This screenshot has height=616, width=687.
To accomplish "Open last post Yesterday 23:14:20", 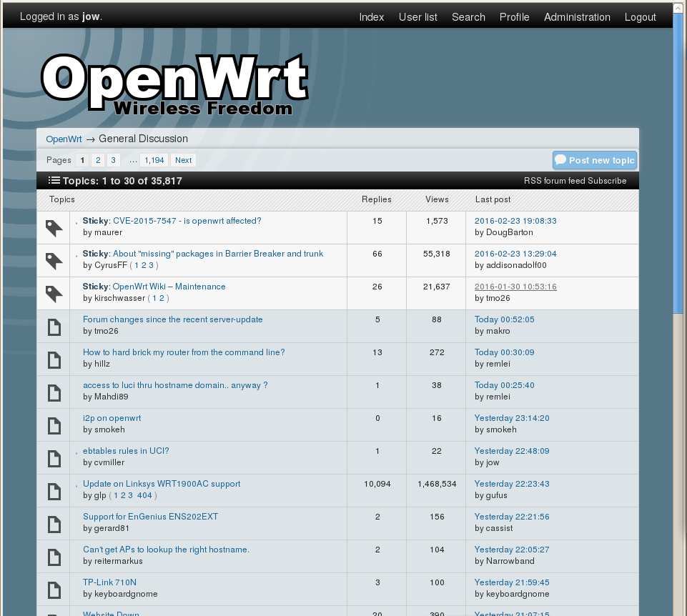I will 512,418.
